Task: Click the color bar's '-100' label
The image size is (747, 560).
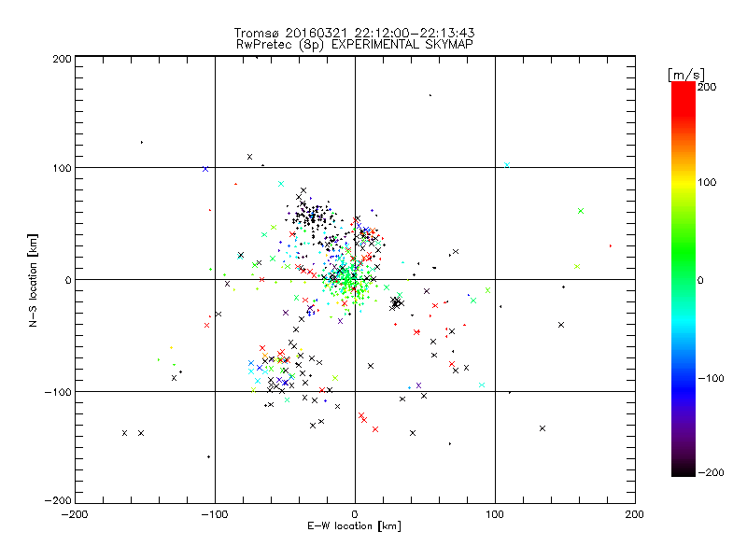Action: (711, 379)
